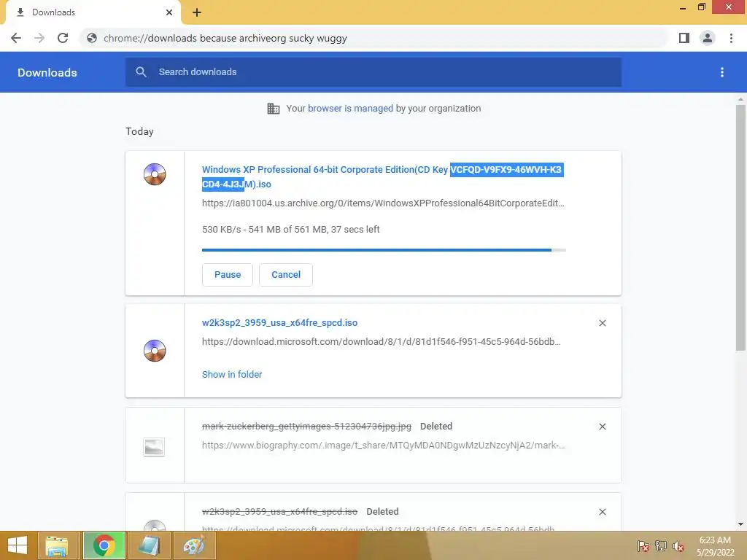Click the 'Today' date heading

tap(139, 131)
